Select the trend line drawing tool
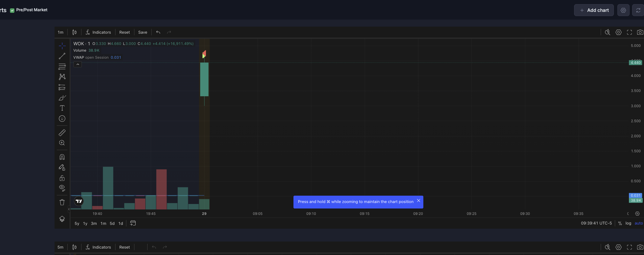The width and height of the screenshot is (644, 255). coord(62,56)
